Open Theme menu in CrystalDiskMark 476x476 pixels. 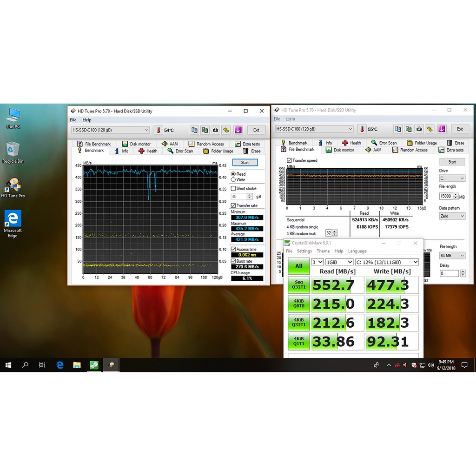[323, 251]
